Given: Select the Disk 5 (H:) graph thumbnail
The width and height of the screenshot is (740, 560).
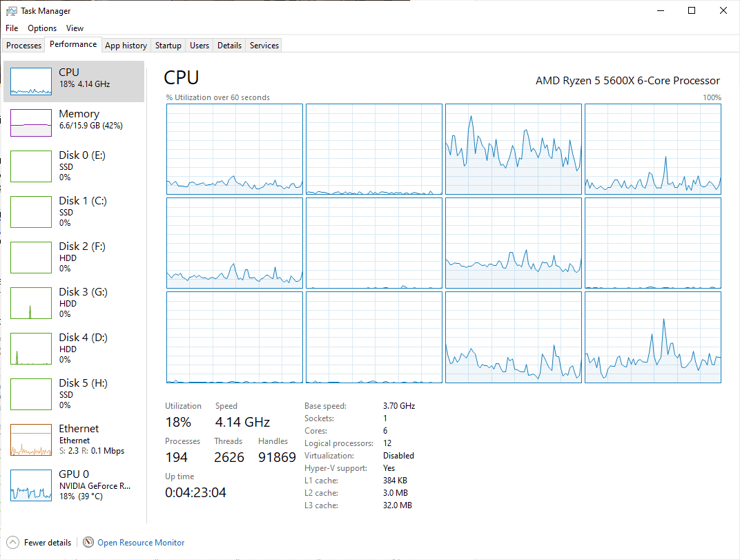Looking at the screenshot, I should coord(31,394).
